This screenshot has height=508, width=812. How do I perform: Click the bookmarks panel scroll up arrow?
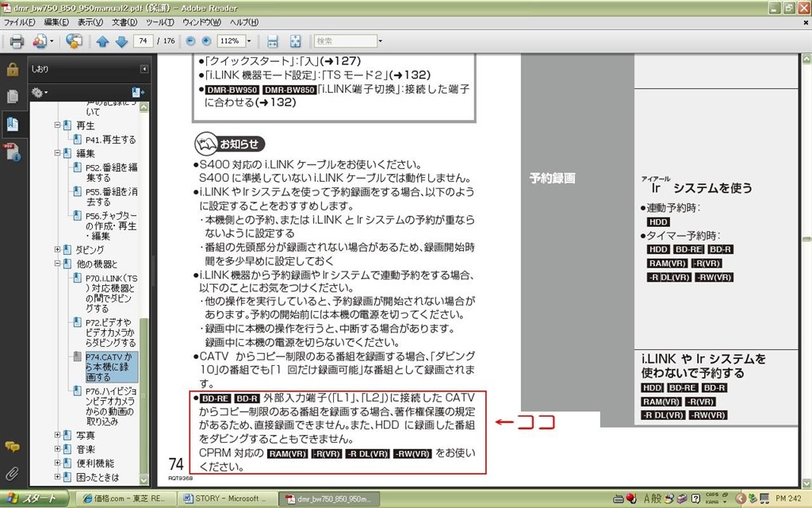coord(144,107)
